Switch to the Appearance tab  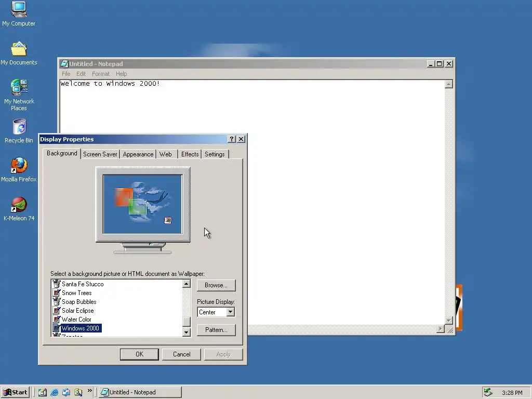(138, 154)
